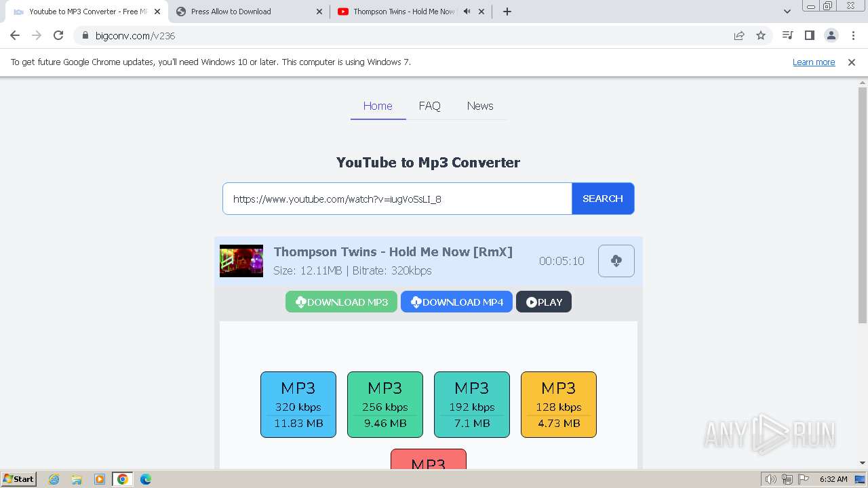The height and width of the screenshot is (488, 868).
Task: Open media controls icon in toolbar
Action: coord(787,35)
